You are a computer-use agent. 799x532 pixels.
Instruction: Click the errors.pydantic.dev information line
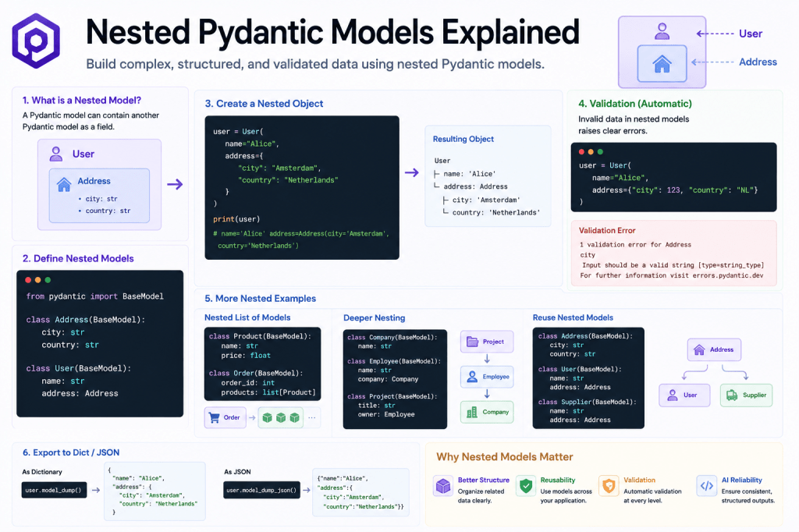pyautogui.click(x=672, y=275)
